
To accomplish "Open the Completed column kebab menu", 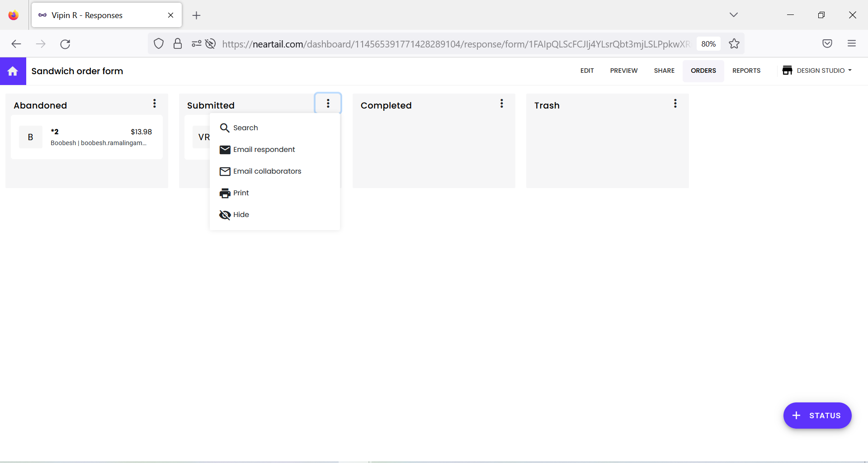I will [x=502, y=103].
